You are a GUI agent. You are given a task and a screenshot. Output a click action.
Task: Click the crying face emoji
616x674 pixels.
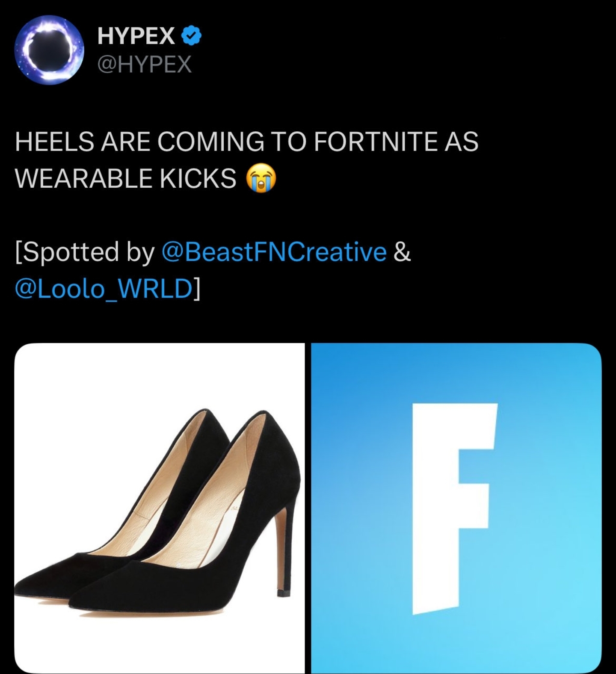(261, 178)
